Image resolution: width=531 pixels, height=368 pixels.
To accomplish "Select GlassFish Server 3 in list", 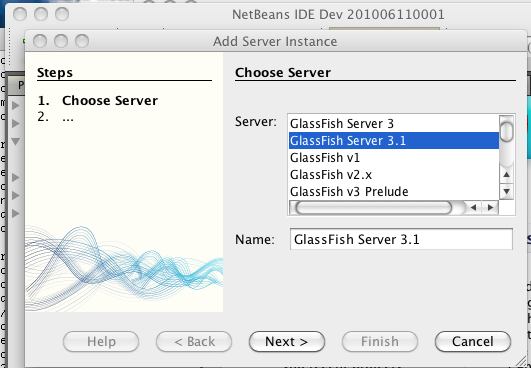I will click(x=394, y=124).
